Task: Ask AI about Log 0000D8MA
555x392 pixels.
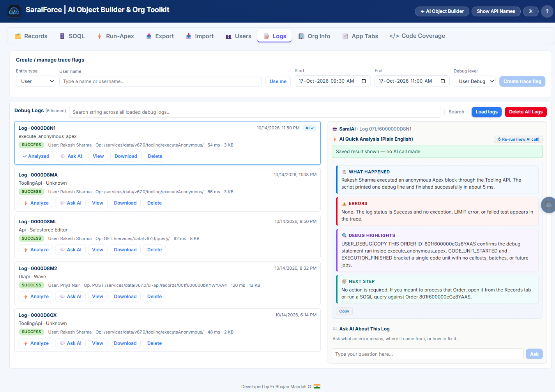Action: (71, 203)
